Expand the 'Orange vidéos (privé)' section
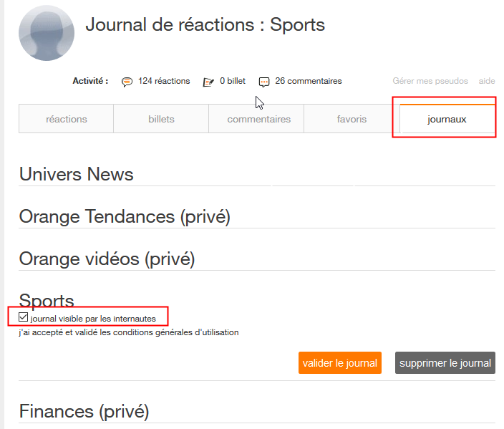 107,259
